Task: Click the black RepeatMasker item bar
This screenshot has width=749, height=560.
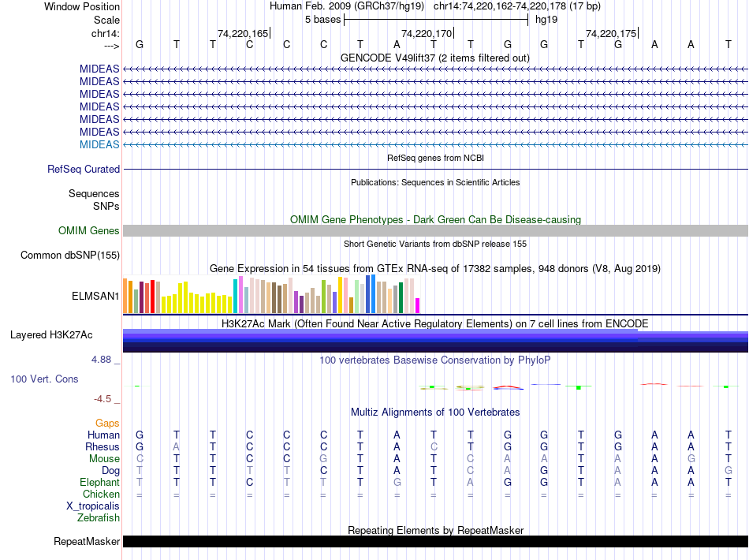Action: coord(435,541)
